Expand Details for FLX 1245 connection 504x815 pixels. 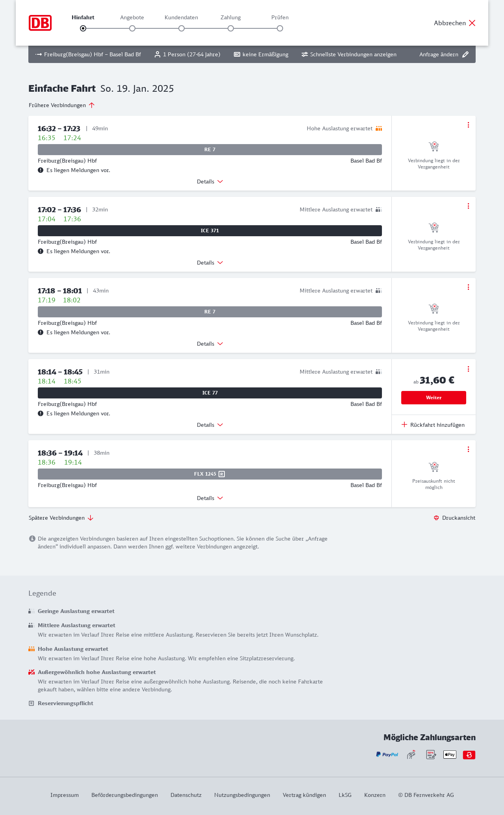210,498
